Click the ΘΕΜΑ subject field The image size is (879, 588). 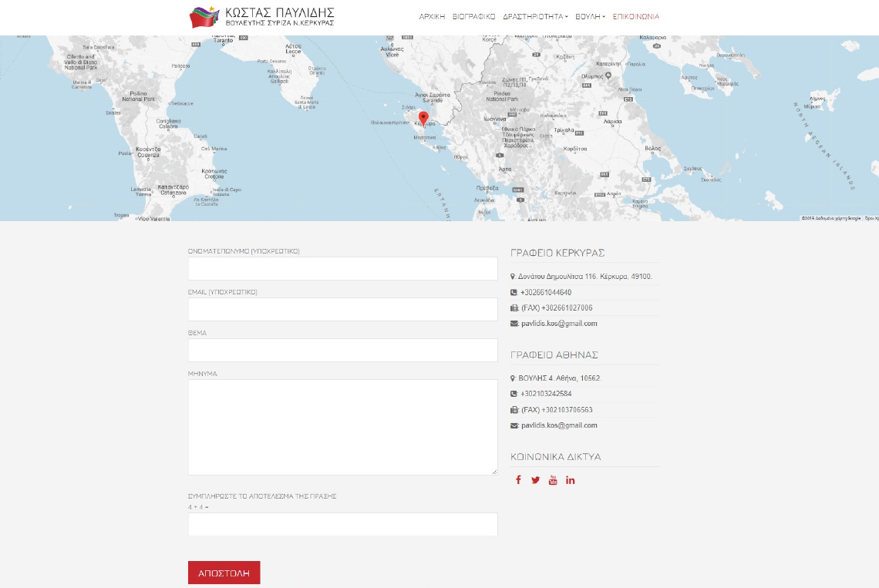pos(342,351)
